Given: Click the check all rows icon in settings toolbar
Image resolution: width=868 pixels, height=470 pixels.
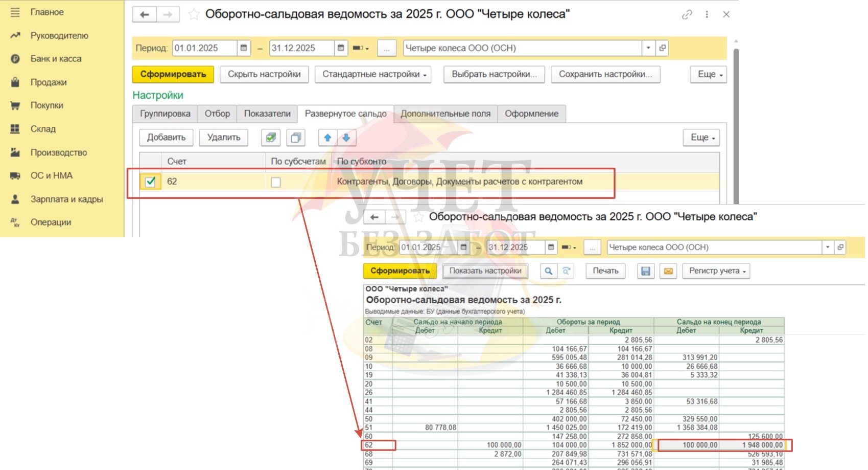Looking at the screenshot, I should click(271, 138).
